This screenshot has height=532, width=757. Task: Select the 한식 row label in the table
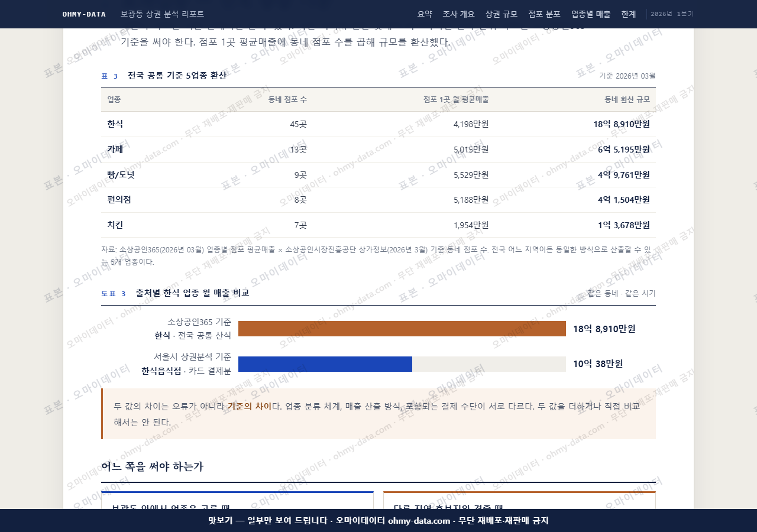115,124
